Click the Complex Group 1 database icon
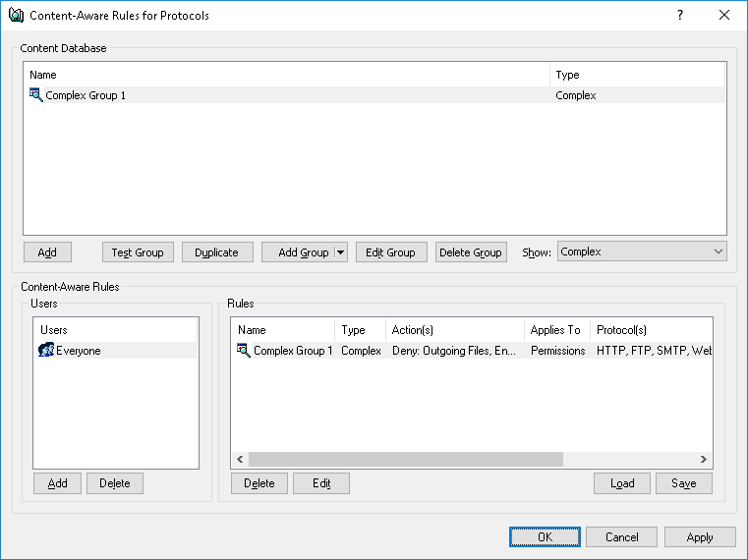The width and height of the screenshot is (748, 560). pyautogui.click(x=36, y=95)
